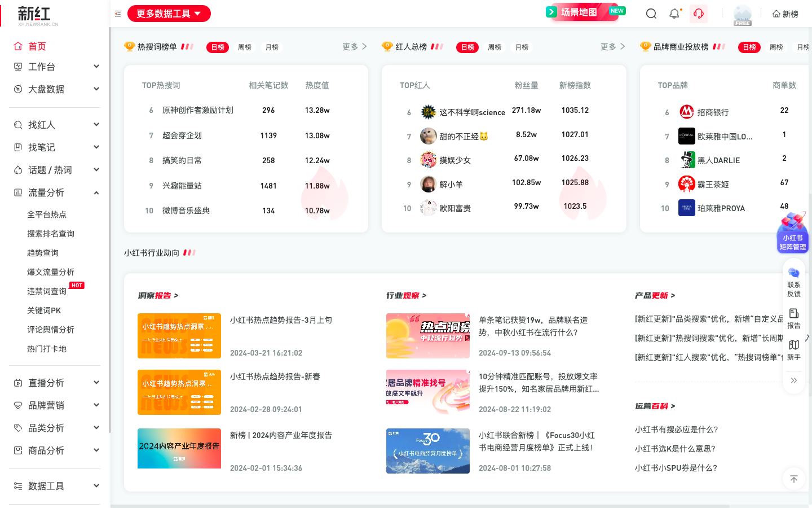Open 欧莱雅中国 brand logo
The height and width of the screenshot is (508, 812).
pyautogui.click(x=687, y=136)
